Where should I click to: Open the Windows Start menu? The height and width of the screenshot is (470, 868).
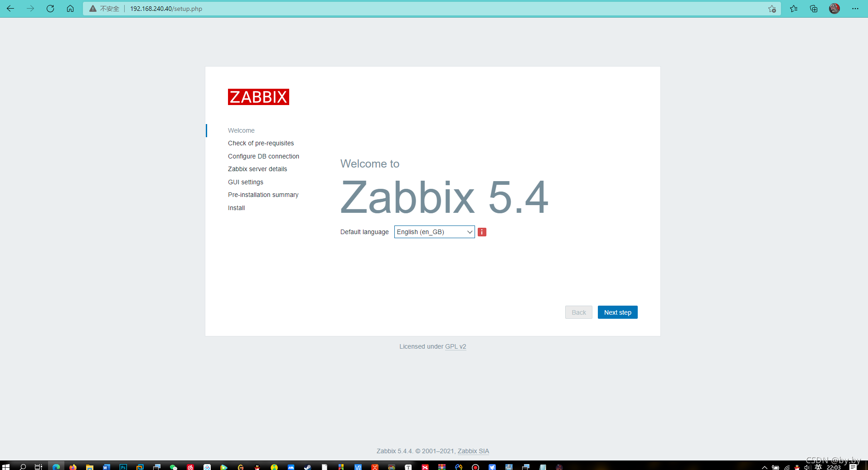[x=5, y=466]
